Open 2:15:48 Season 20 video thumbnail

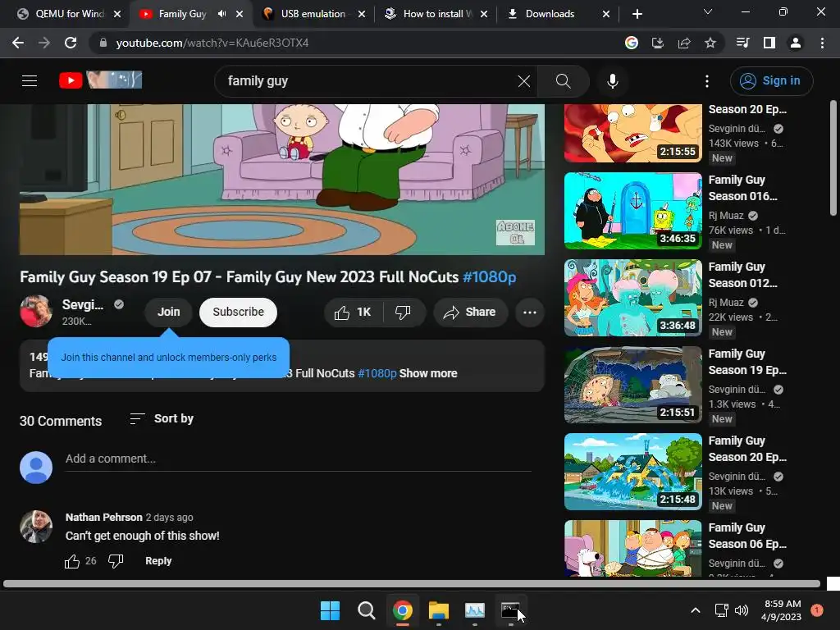(x=633, y=472)
